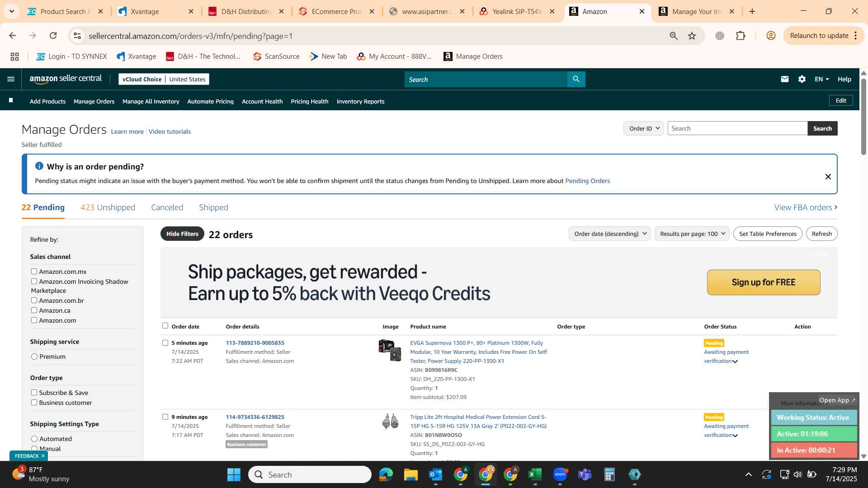Switch to the 423 Unshipped tab
Viewport: 868px width, 488px height.
[x=108, y=207]
